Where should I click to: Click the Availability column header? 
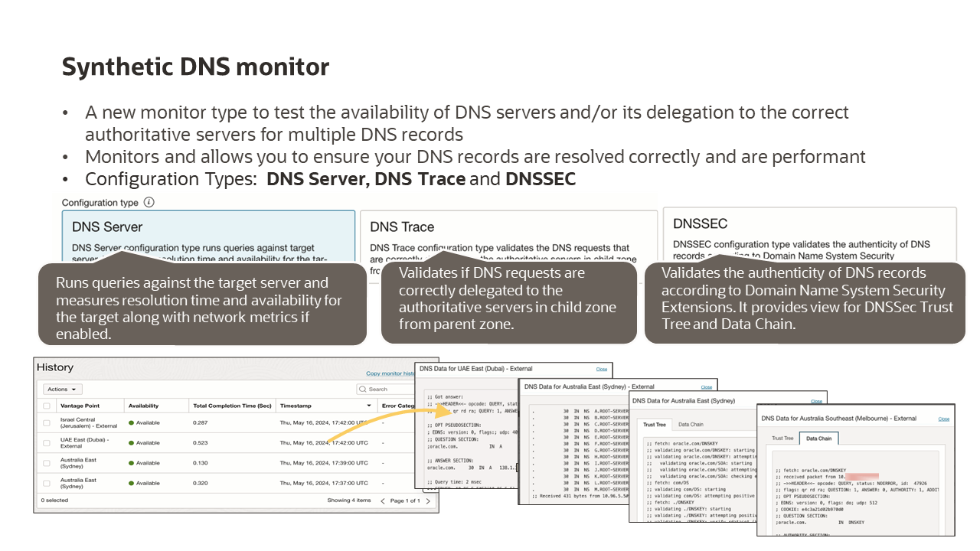pos(144,406)
